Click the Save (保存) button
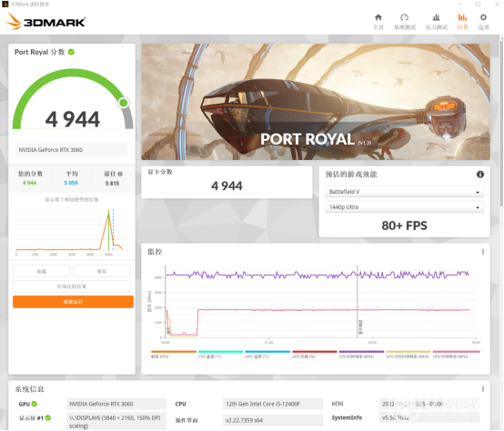This screenshot has width=504, height=431. pos(102,271)
